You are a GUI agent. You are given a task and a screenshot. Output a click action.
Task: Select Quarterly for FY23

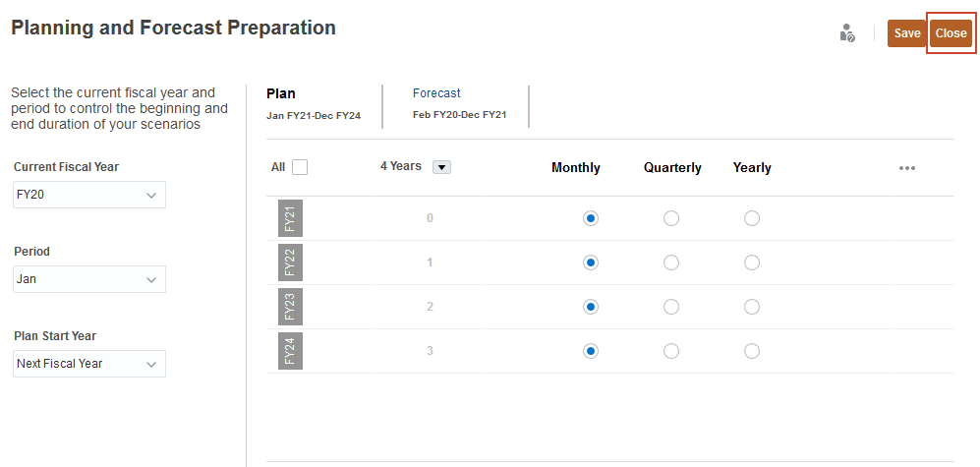point(671,307)
